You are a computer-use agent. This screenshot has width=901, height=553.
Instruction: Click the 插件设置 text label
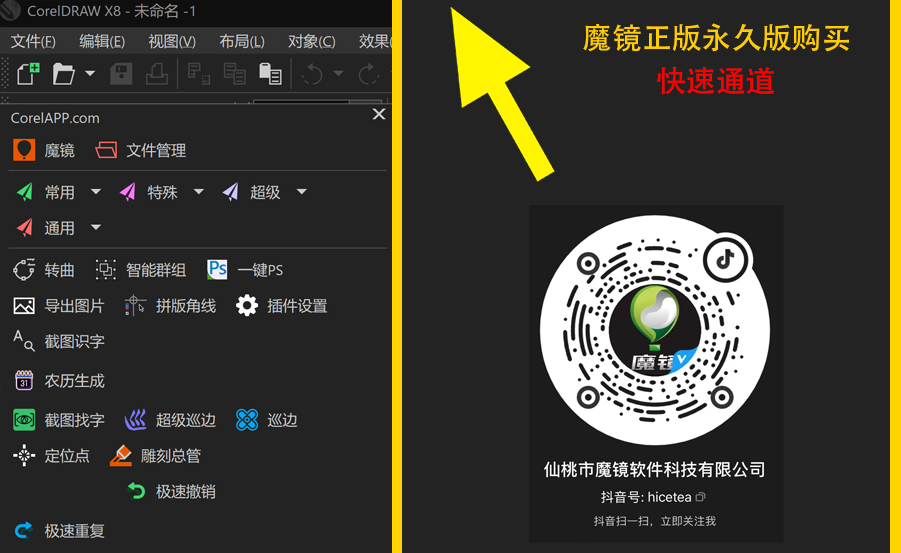(x=297, y=306)
